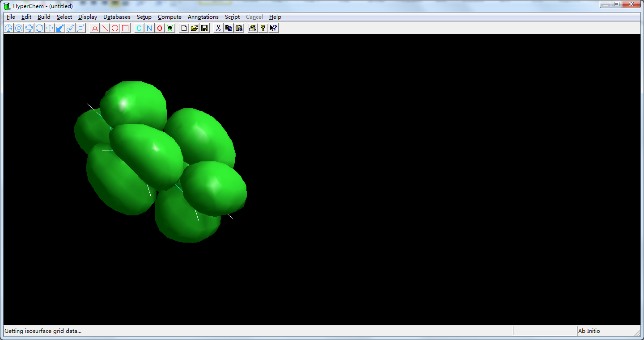644x340 pixels.
Task: Open the Databases menu
Action: point(117,17)
